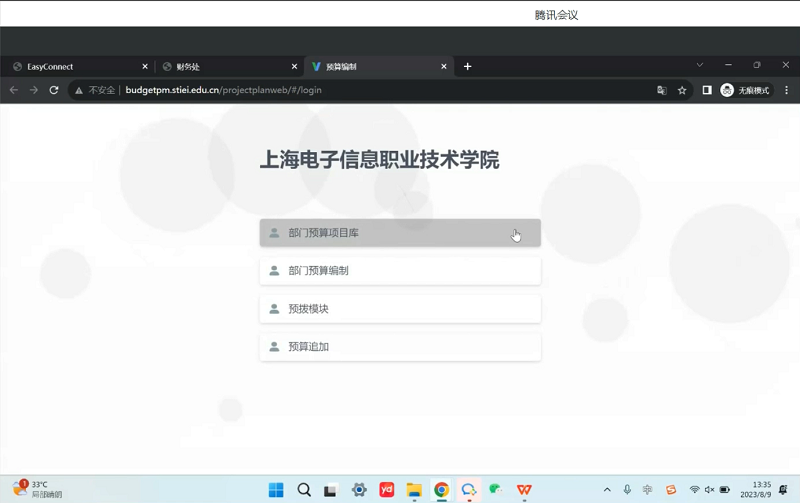Open the Chrome three-dot menu
Viewport: 800px width, 503px height.
click(787, 90)
